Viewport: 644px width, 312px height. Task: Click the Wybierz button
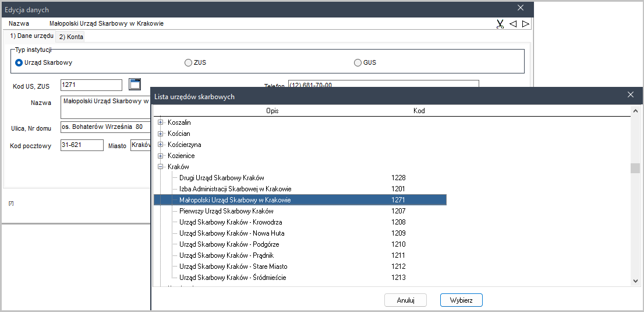click(461, 300)
